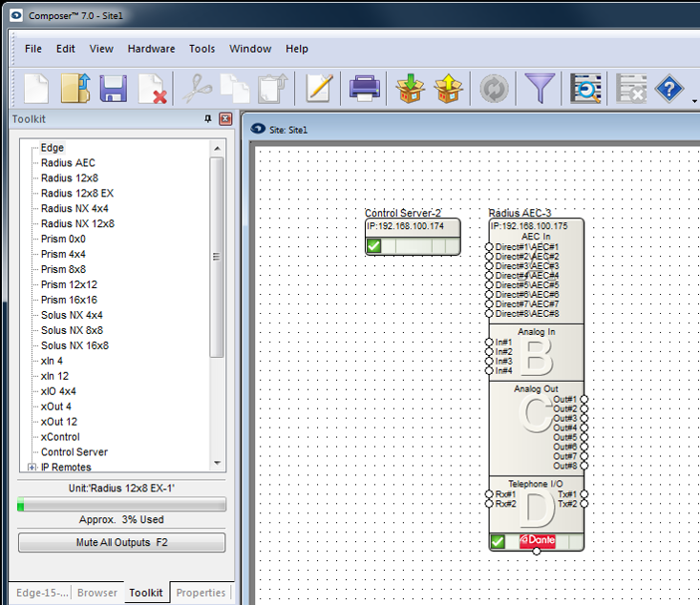Open the Help menu
Image resolution: width=700 pixels, height=605 pixels.
point(296,49)
